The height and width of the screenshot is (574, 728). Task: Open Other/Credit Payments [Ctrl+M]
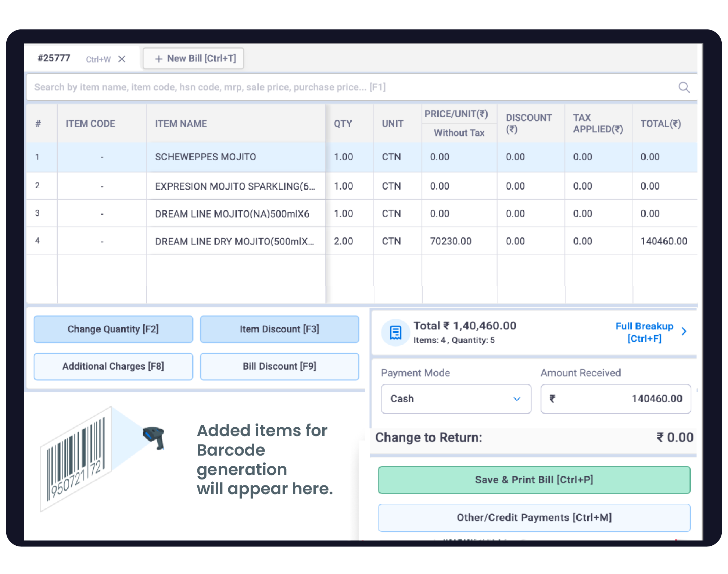[534, 518]
